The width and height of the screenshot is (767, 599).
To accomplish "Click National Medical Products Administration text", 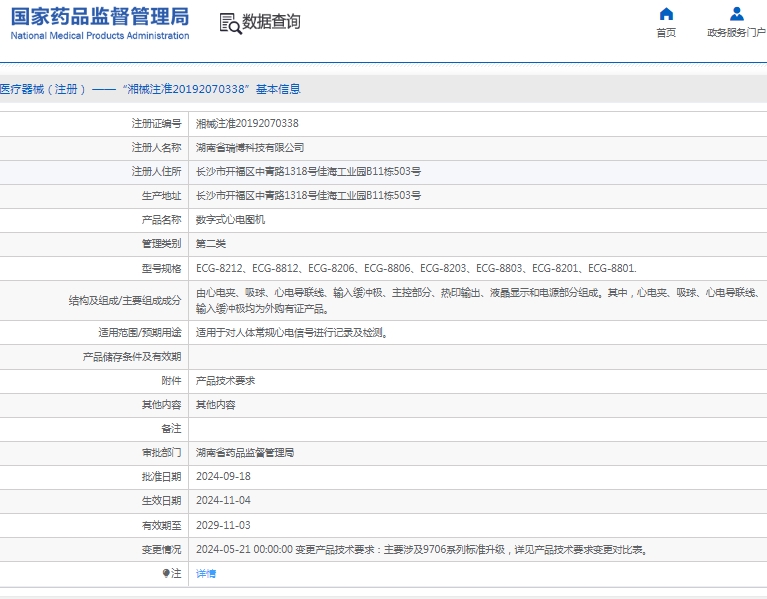I will click(100, 36).
